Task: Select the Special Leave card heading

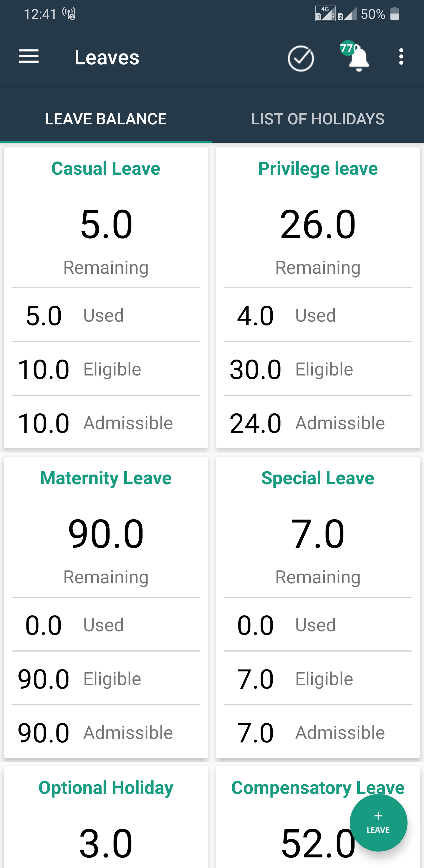Action: [x=318, y=478]
